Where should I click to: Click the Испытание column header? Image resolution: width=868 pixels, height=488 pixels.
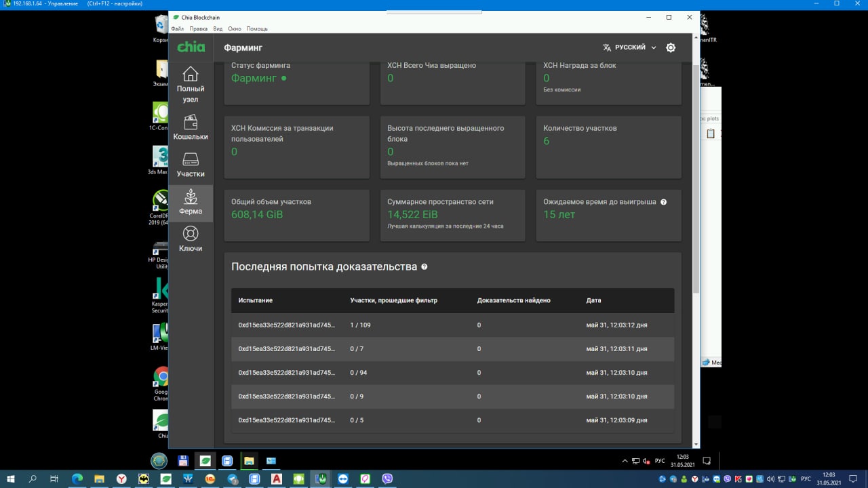click(255, 300)
